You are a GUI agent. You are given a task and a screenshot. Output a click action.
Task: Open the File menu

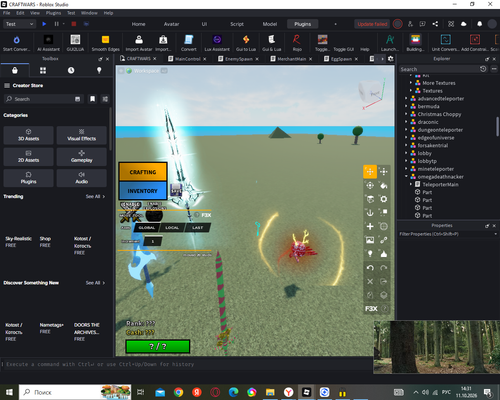tap(7, 13)
